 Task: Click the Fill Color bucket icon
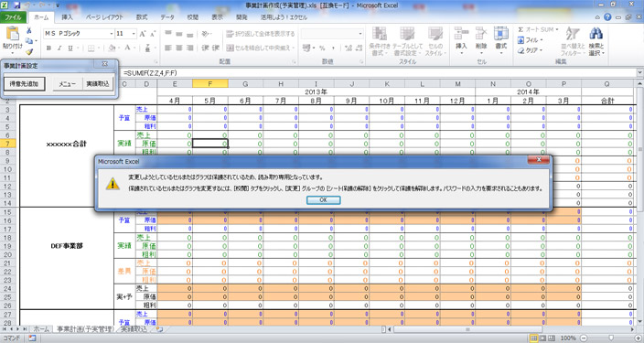pos(112,48)
